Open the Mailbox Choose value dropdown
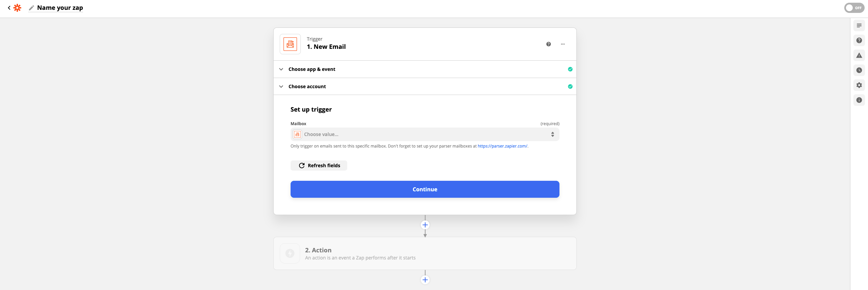868x290 pixels. click(425, 134)
